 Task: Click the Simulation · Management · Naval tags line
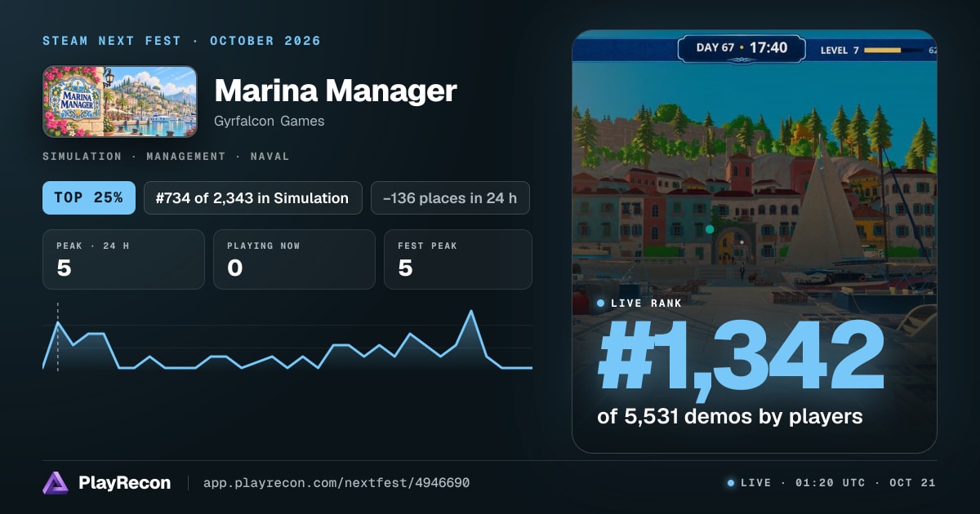[166, 156]
